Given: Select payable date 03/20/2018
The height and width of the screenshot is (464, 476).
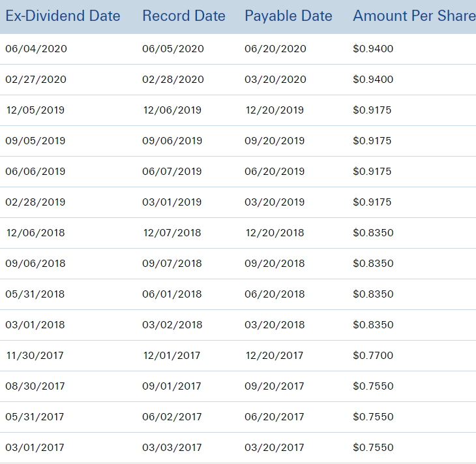Looking at the screenshot, I should point(275,325).
